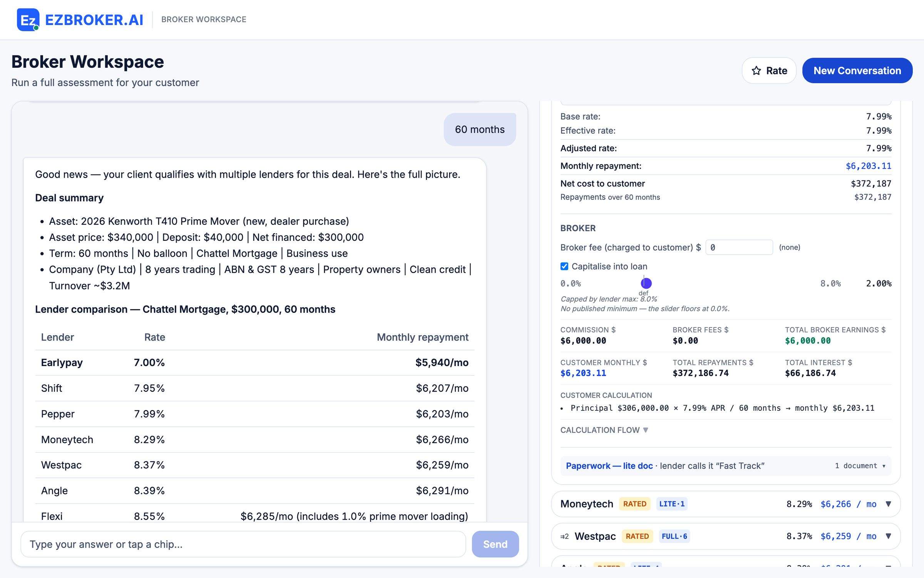Click the Commission $6,000.00 value
Viewport: 924px width, 578px height.
pyautogui.click(x=583, y=341)
